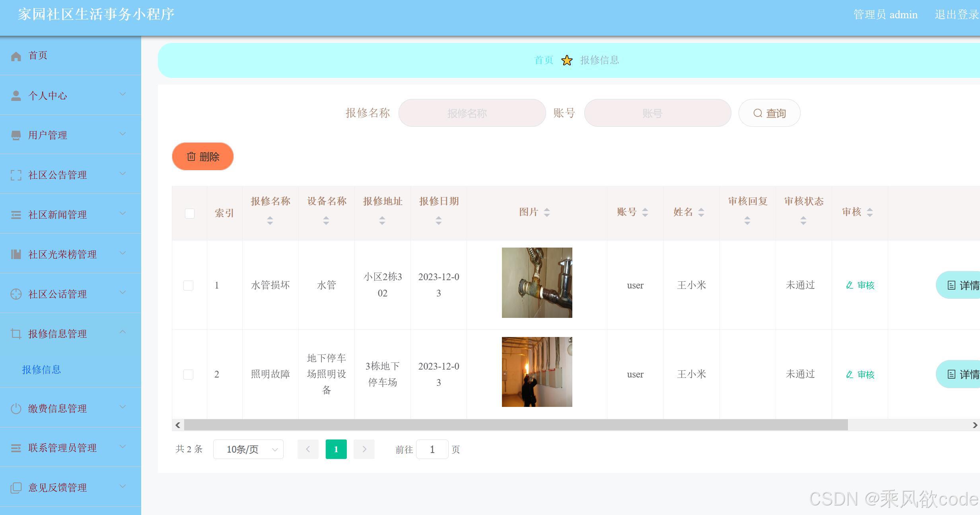Image resolution: width=980 pixels, height=515 pixels.
Task: Open the 10条/页 page size dropdown
Action: click(x=248, y=449)
